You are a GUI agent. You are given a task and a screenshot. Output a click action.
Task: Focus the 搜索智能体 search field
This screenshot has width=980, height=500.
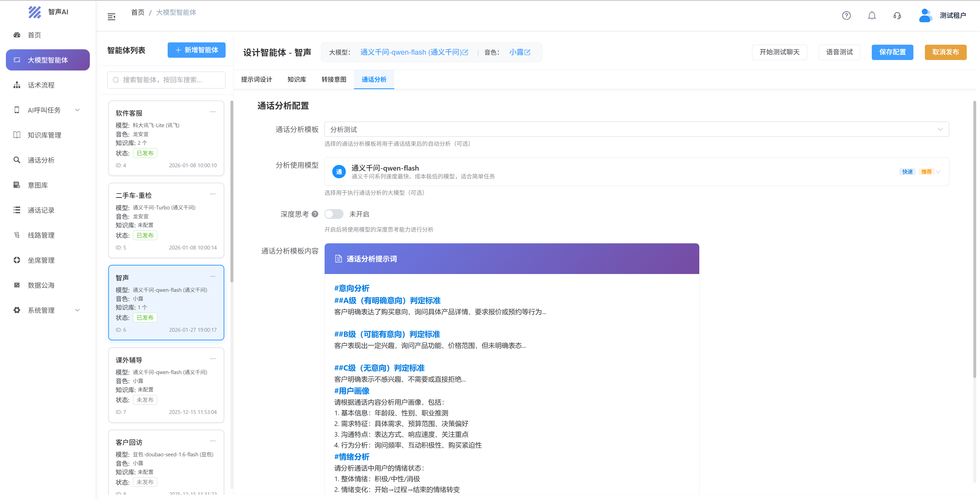coord(166,80)
